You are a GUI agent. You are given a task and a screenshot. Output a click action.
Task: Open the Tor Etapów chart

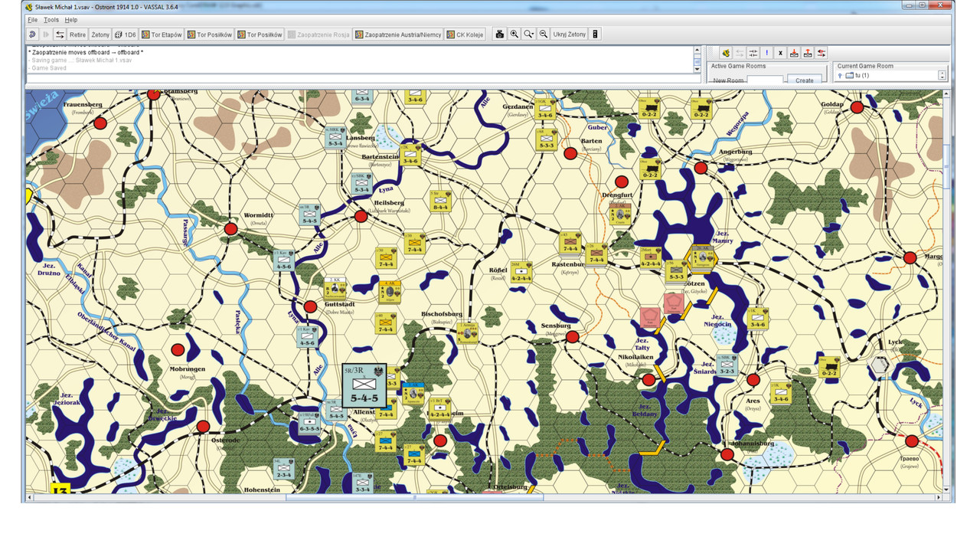pyautogui.click(x=162, y=34)
